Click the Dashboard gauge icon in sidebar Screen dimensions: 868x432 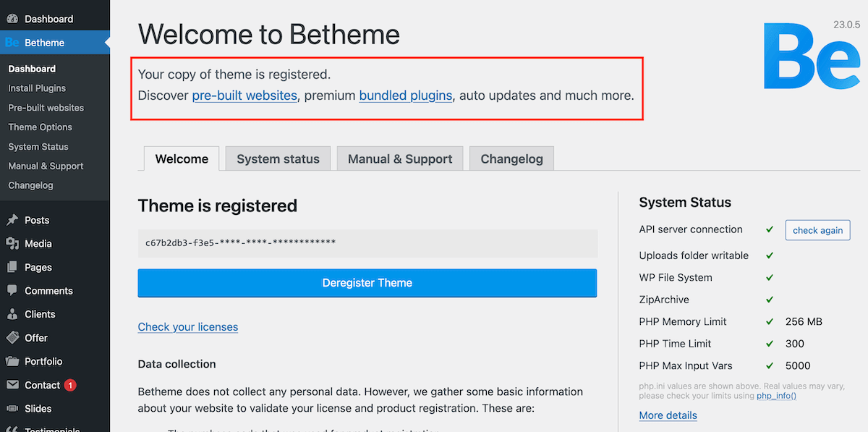click(12, 19)
